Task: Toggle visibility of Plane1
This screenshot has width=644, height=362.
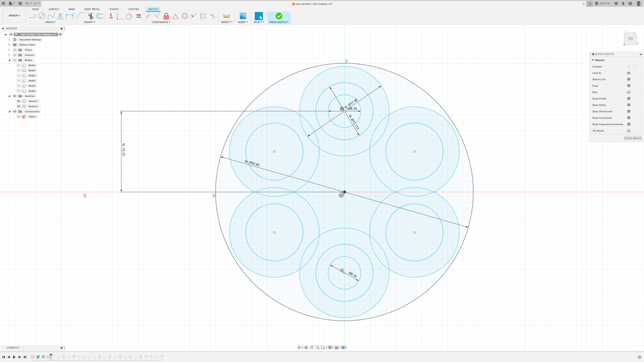Action: coord(19,117)
